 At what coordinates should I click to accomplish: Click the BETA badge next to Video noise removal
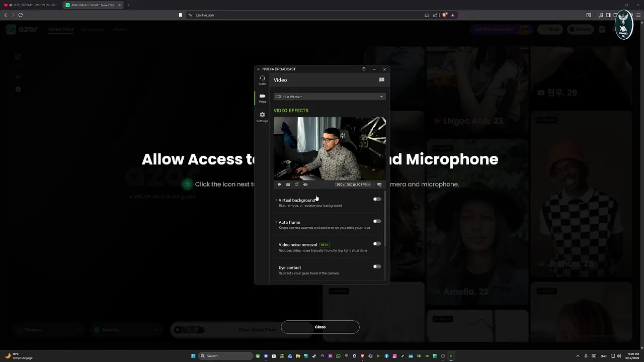coord(325,245)
